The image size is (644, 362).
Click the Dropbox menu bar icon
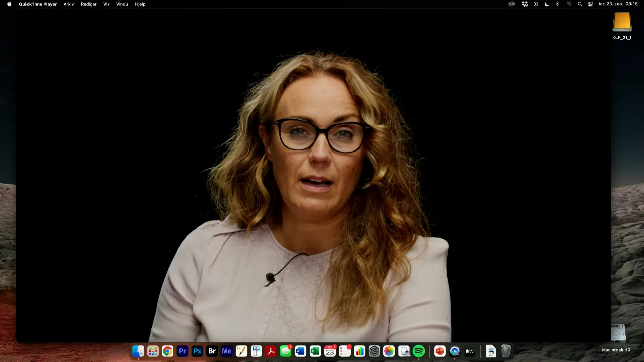pyautogui.click(x=525, y=4)
